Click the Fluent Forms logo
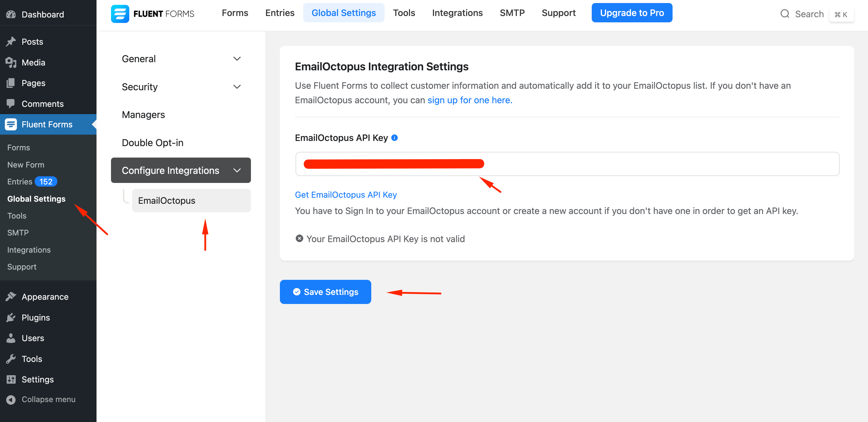868x422 pixels. [153, 14]
